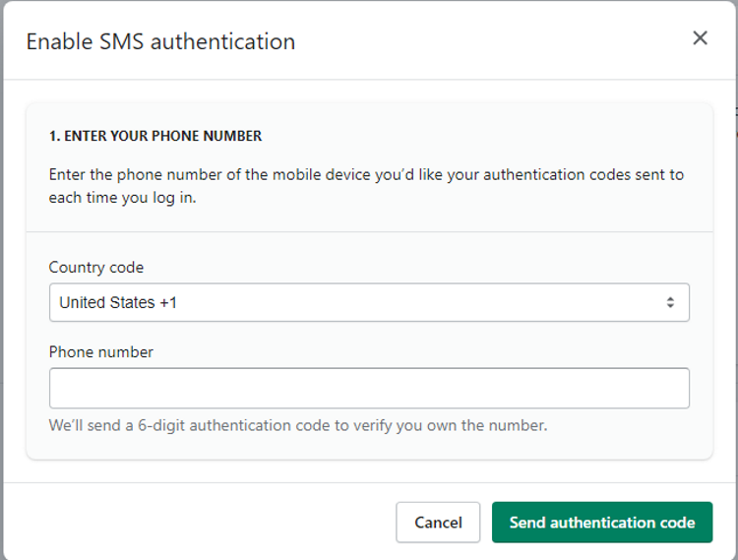Close the Enable SMS authentication dialog
The height and width of the screenshot is (560, 738).
tap(700, 38)
